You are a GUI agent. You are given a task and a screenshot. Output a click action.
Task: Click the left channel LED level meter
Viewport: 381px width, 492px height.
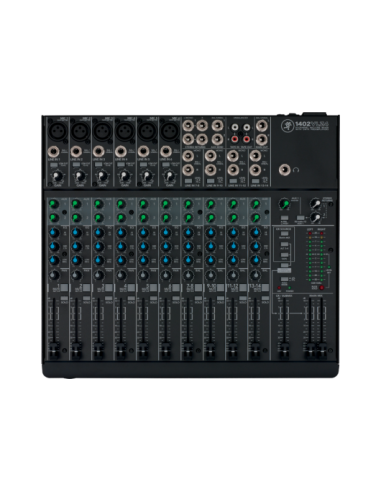coord(310,257)
